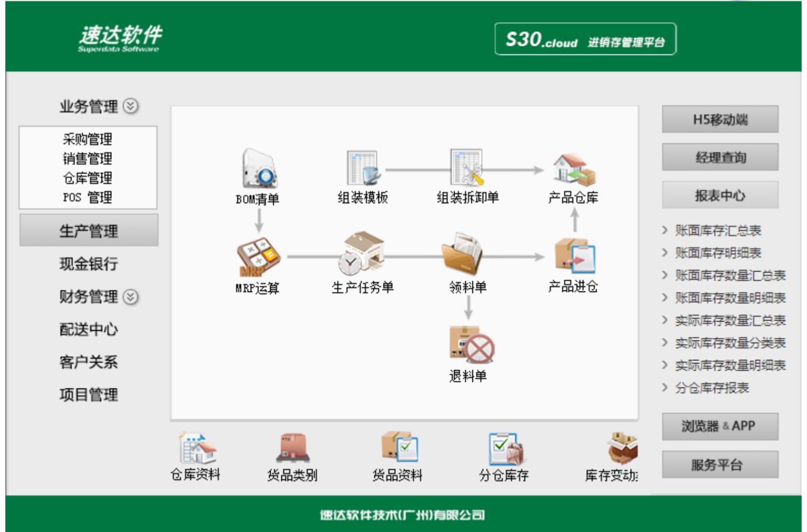The width and height of the screenshot is (807, 532).
Task: Select 仓库管理 in the sidebar
Action: (x=88, y=178)
